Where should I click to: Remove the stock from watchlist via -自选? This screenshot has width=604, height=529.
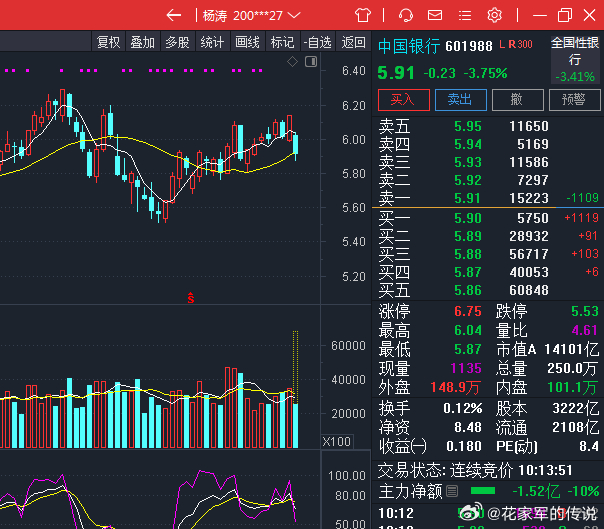click(317, 42)
